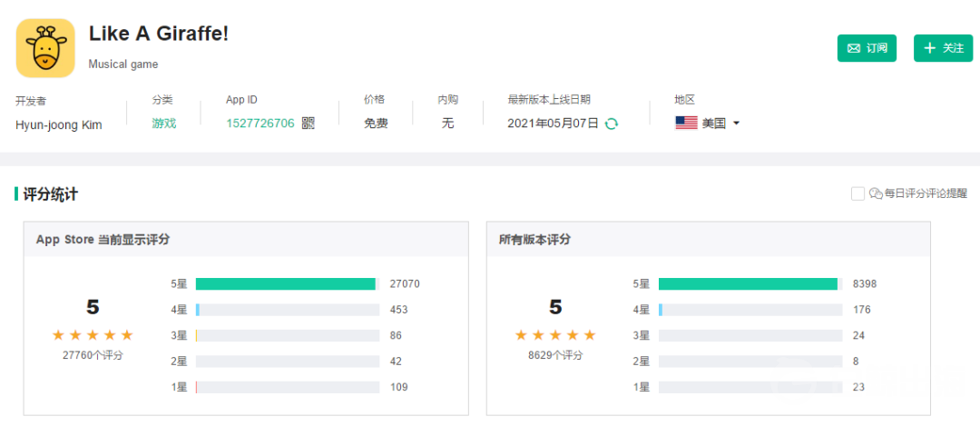Click the 8629个评分 total
This screenshot has width=980, height=426.
point(555,355)
